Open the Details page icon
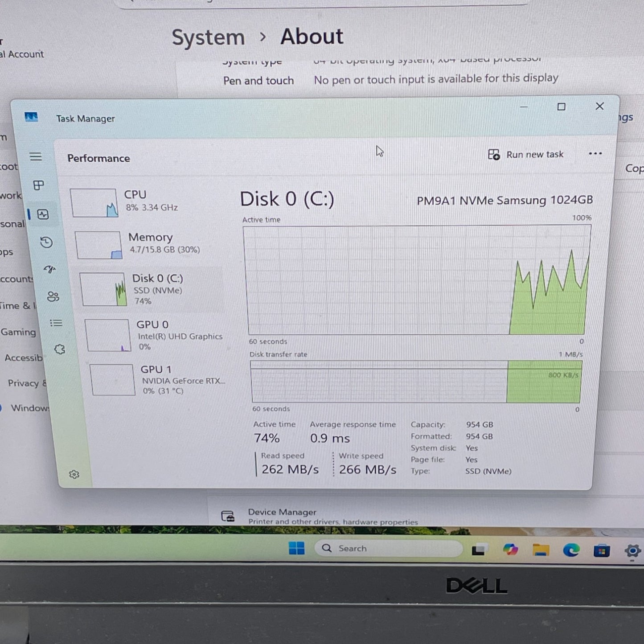 (56, 323)
